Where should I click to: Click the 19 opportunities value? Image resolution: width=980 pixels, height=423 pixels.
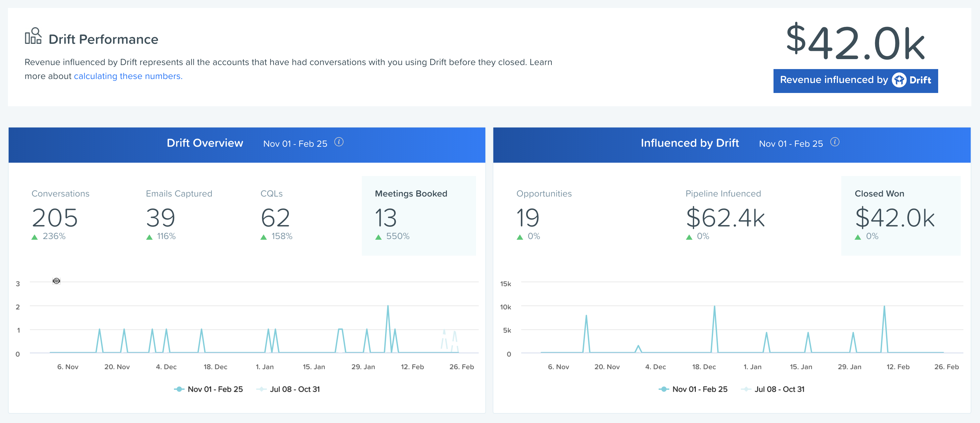(x=528, y=217)
